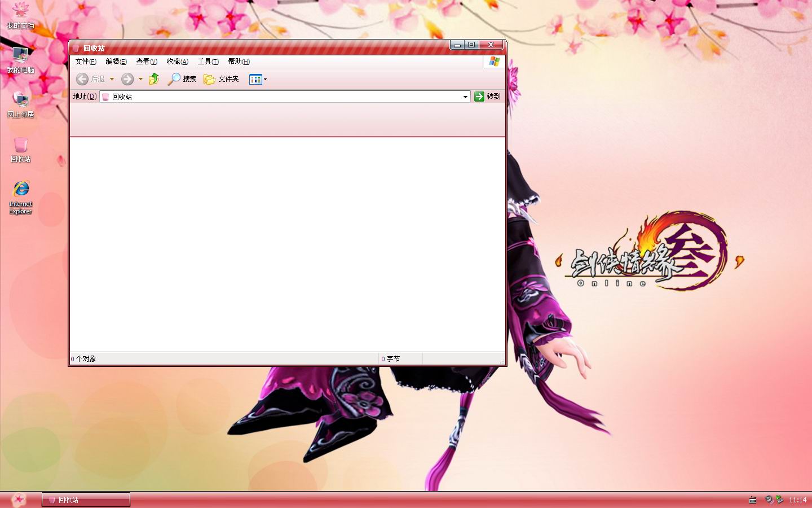Open the 文件(F) menu

pyautogui.click(x=86, y=62)
